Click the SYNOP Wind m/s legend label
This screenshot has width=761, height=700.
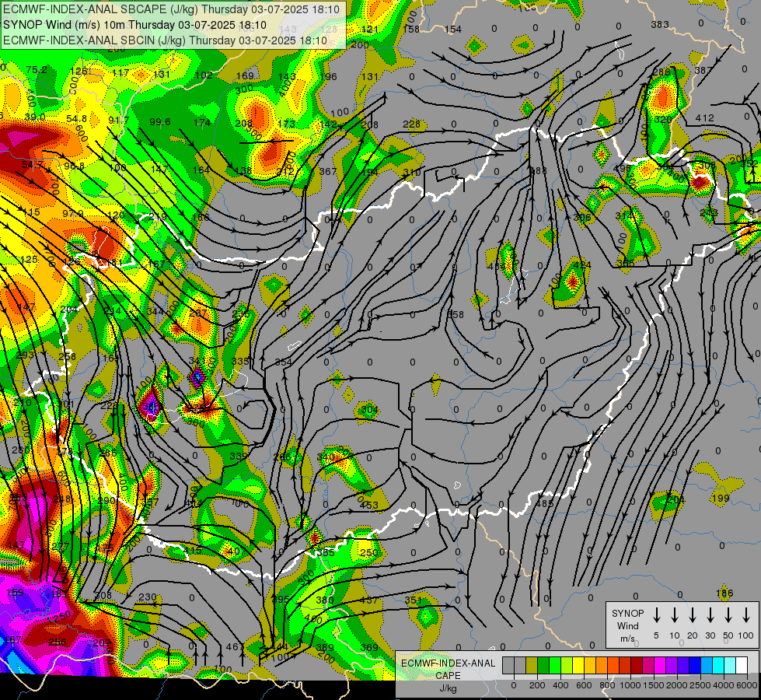tap(627, 625)
